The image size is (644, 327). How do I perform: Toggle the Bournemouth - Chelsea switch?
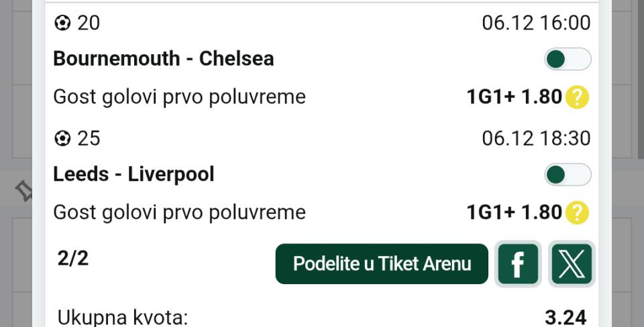pyautogui.click(x=568, y=60)
